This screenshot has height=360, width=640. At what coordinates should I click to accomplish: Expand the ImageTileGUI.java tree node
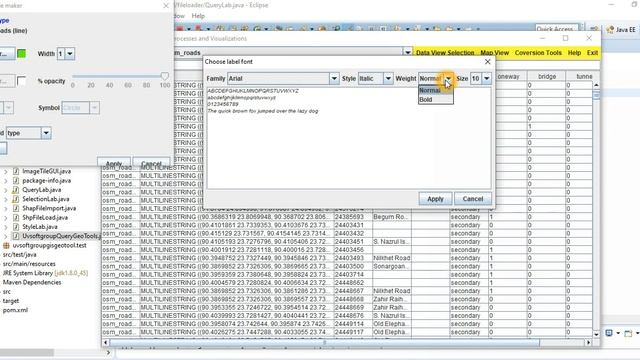pos(6,171)
